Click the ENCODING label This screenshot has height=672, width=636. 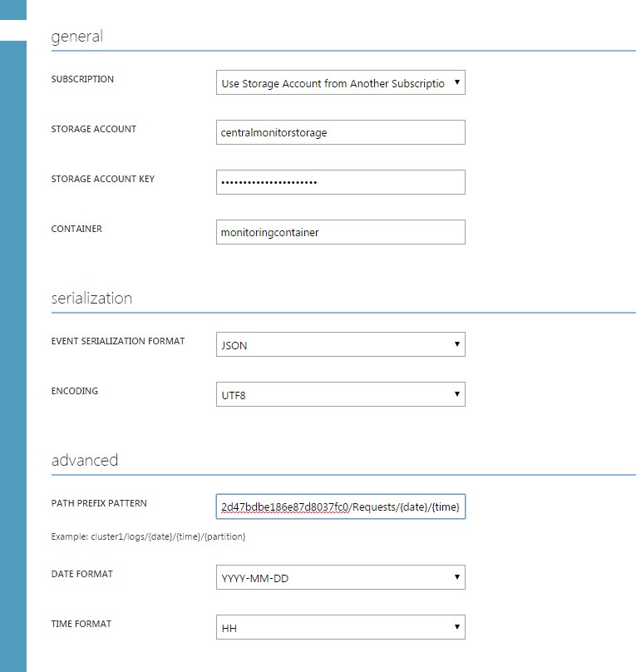(x=75, y=391)
